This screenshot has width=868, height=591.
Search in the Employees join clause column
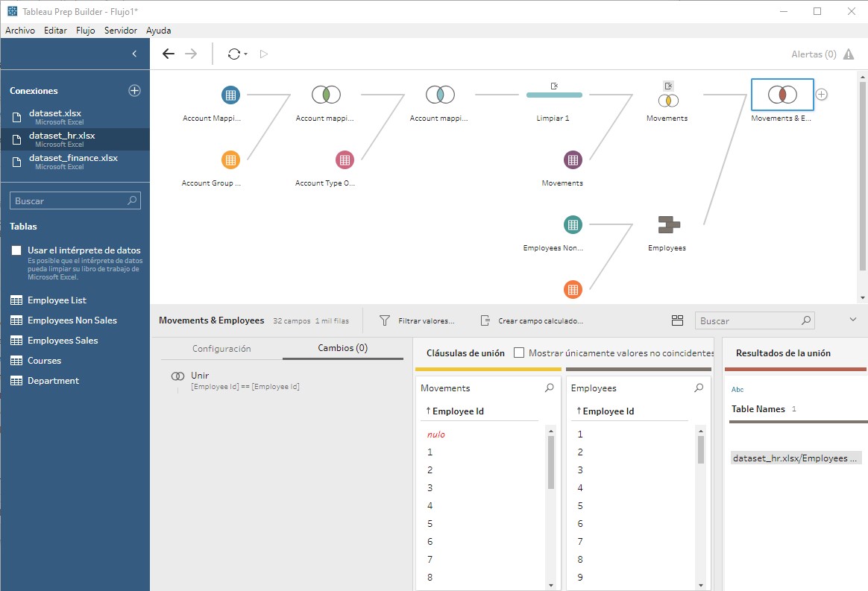pyautogui.click(x=699, y=388)
